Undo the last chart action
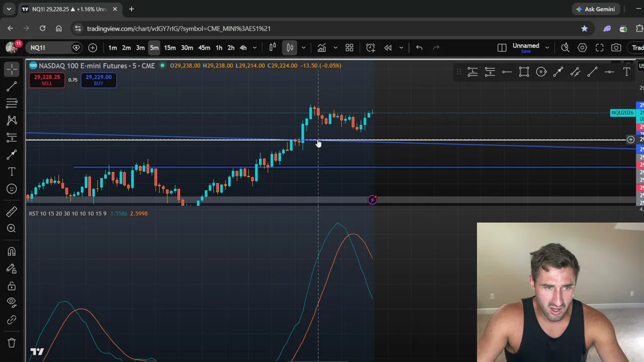Viewport: 644px width, 362px height. [x=419, y=48]
